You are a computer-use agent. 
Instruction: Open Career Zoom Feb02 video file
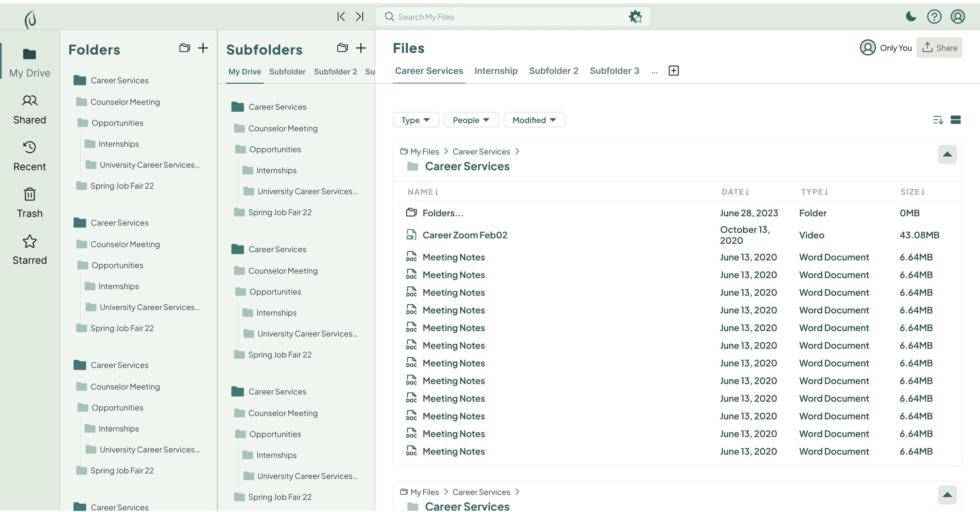pos(677,235)
